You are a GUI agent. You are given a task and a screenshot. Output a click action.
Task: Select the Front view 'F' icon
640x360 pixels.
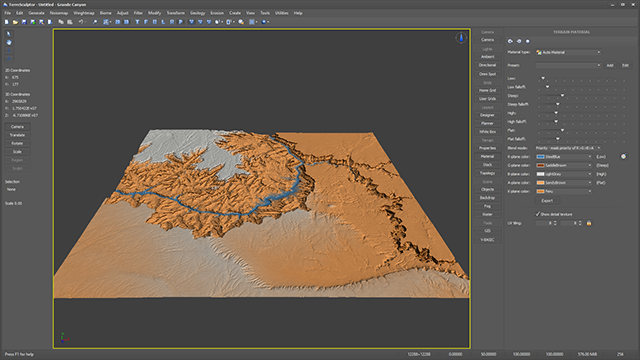pyautogui.click(x=146, y=22)
